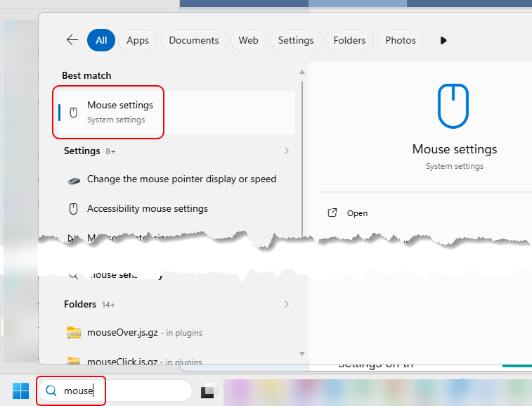Click the results list scroll down arrow

point(302,354)
